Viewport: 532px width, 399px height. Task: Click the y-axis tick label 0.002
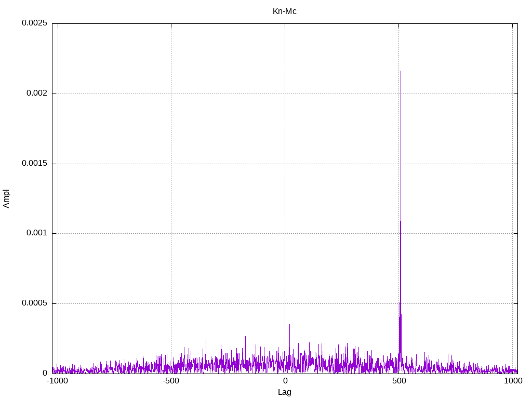(x=37, y=94)
